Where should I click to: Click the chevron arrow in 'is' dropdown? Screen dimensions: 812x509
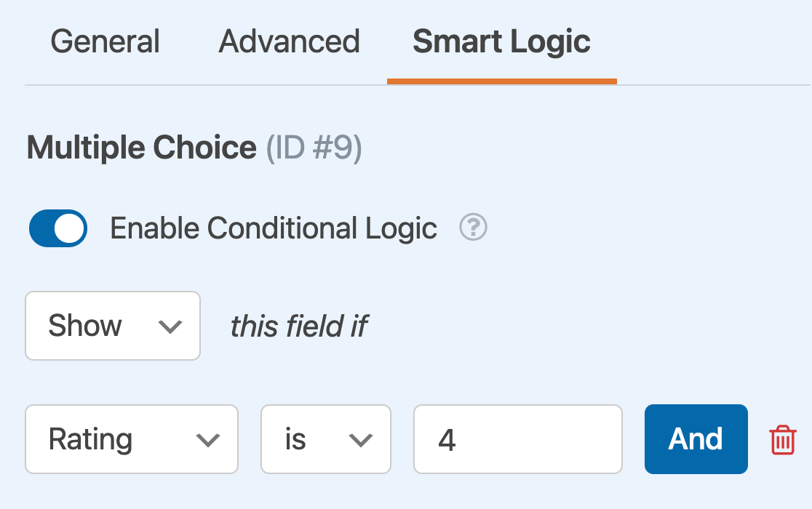pos(360,440)
